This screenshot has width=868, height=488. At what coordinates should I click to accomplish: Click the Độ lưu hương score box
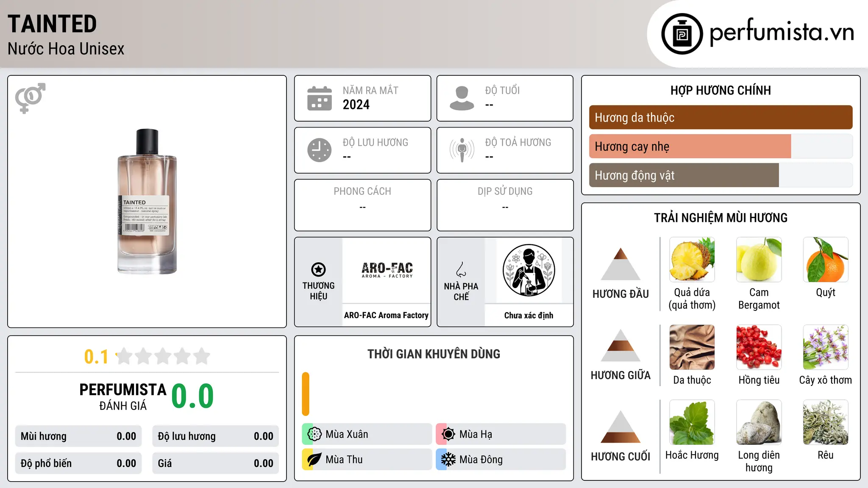tap(216, 436)
